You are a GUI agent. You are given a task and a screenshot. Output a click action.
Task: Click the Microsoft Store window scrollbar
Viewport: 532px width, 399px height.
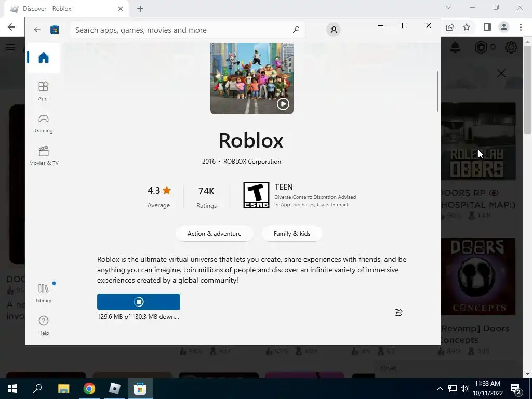(437, 91)
